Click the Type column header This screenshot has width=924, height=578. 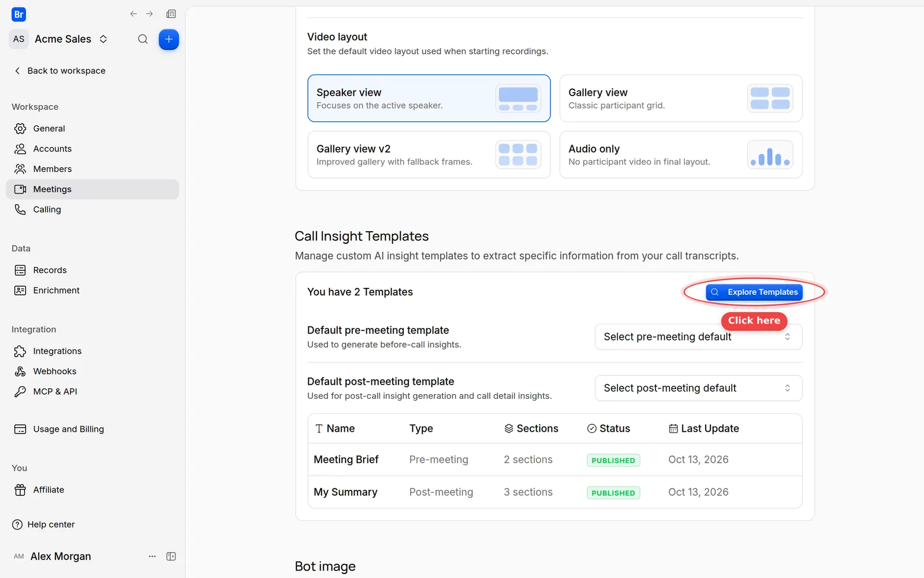(421, 428)
